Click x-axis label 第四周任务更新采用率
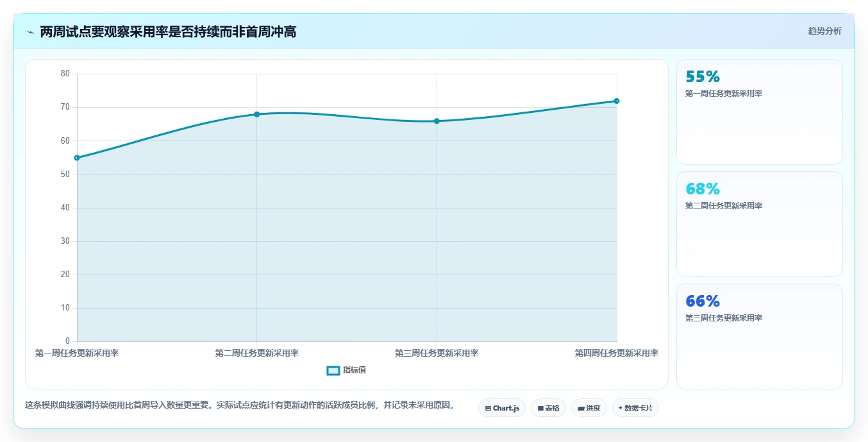The height and width of the screenshot is (442, 868). [x=617, y=353]
